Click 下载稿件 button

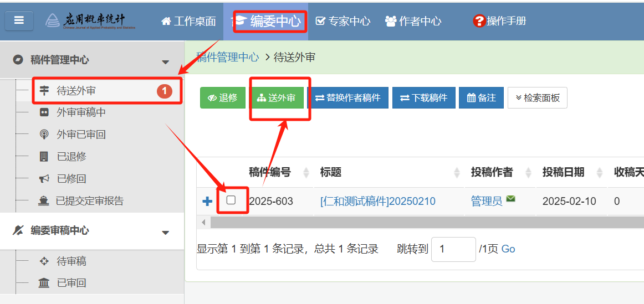424,97
